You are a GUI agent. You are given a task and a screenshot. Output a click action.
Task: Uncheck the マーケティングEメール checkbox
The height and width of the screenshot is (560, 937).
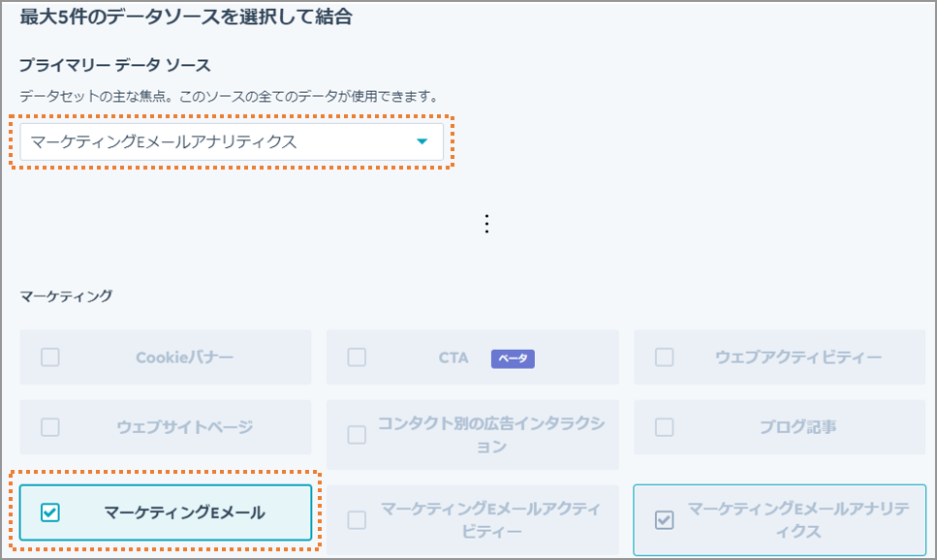coord(50,513)
